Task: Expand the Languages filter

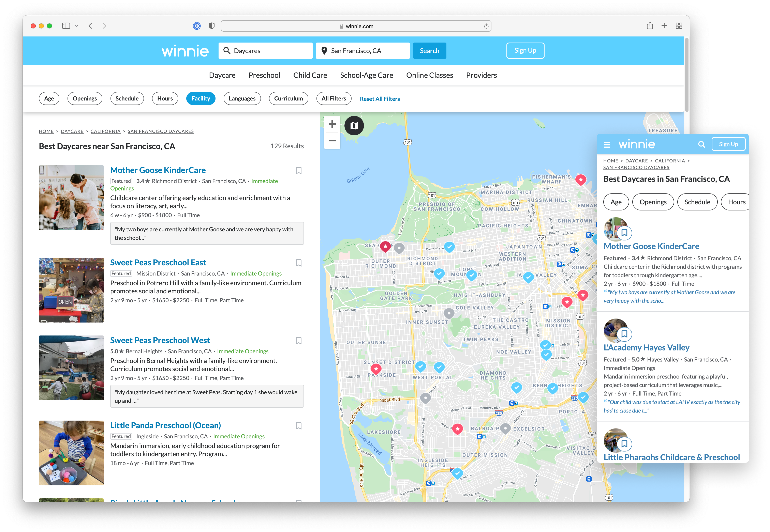Action: coord(242,98)
